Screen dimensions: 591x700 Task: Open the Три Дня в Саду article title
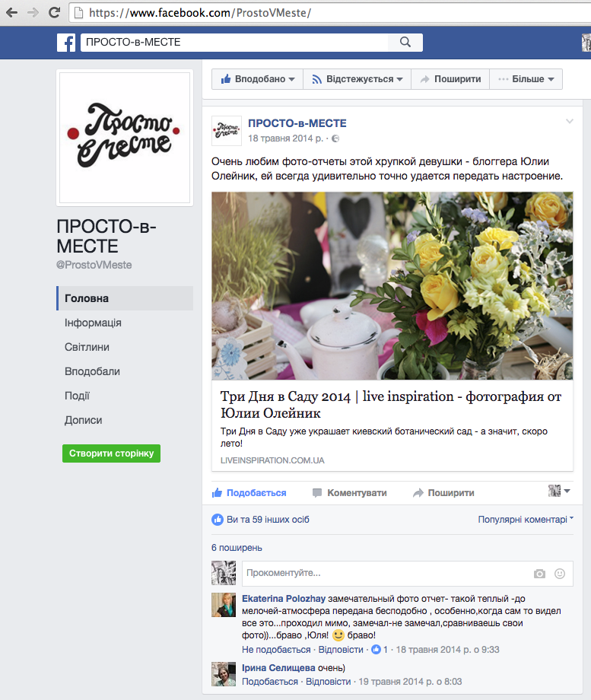pyautogui.click(x=391, y=405)
